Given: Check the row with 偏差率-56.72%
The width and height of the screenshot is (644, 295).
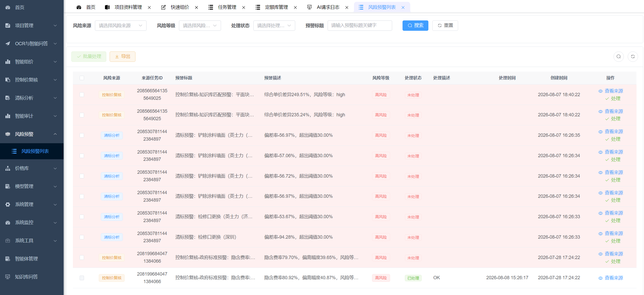Looking at the screenshot, I should tap(82, 176).
